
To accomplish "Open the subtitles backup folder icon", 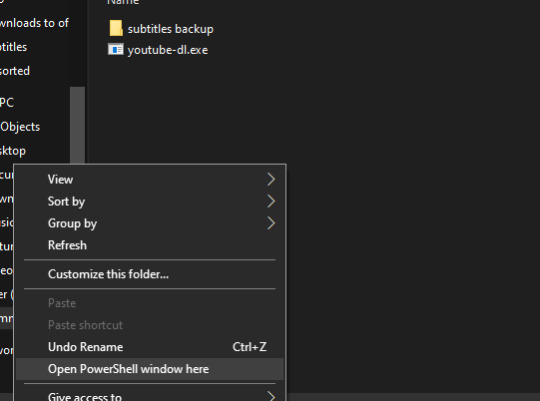I will [x=116, y=28].
